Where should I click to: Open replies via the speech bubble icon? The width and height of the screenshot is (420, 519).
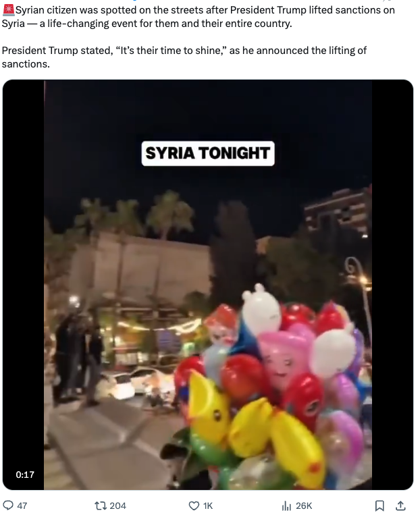pos(8,506)
